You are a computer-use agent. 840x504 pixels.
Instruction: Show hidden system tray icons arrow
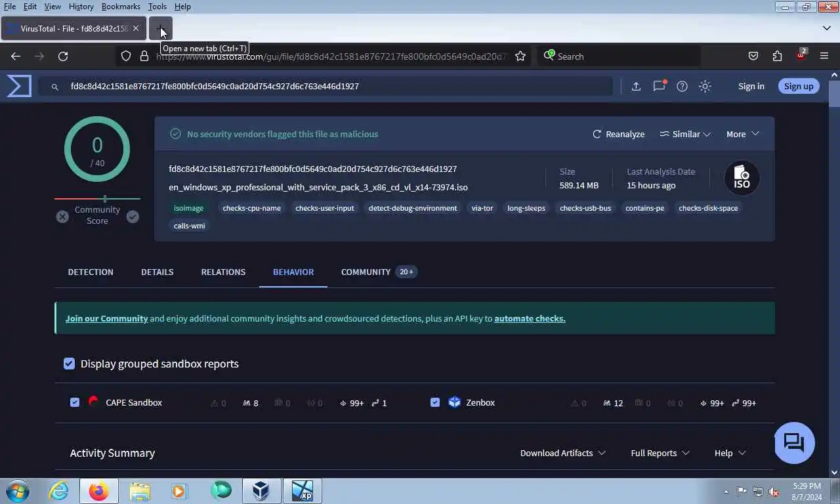pos(726,492)
